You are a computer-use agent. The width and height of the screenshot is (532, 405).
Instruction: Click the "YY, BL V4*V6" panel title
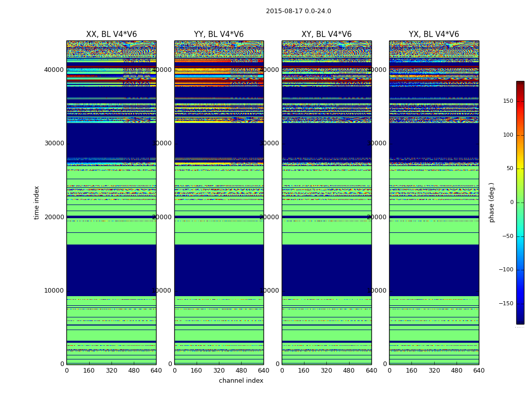point(219,34)
